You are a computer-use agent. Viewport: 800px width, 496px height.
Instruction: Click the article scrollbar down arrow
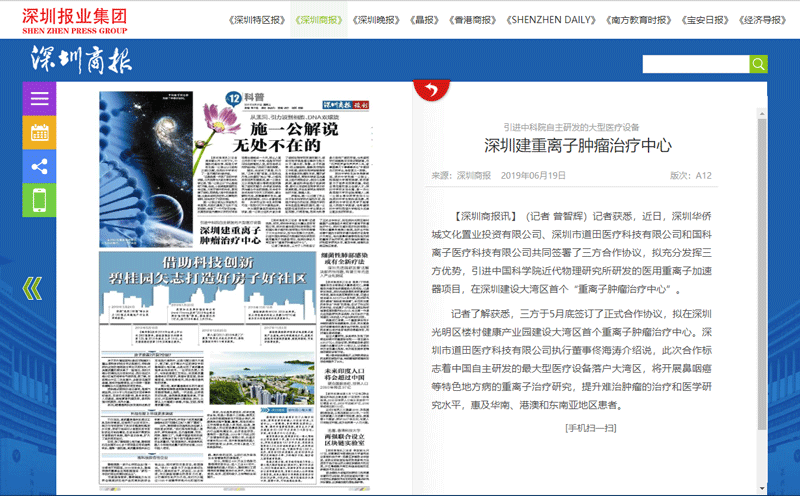[762, 488]
